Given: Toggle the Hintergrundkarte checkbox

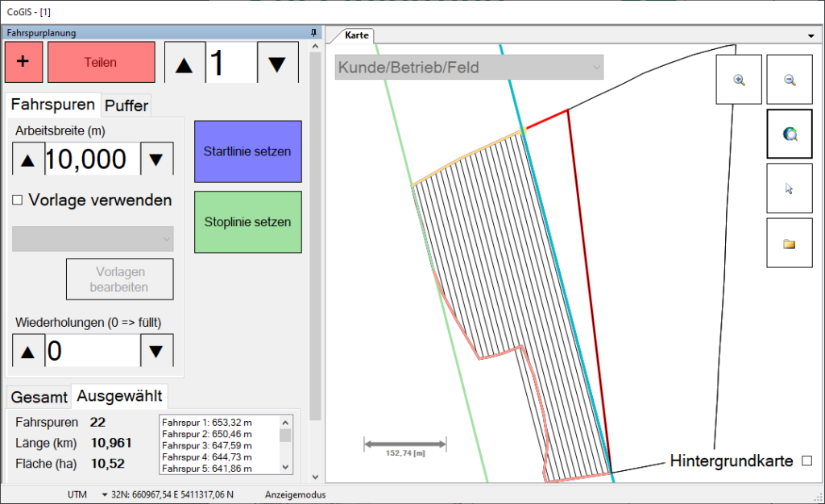Looking at the screenshot, I should pyautogui.click(x=806, y=461).
